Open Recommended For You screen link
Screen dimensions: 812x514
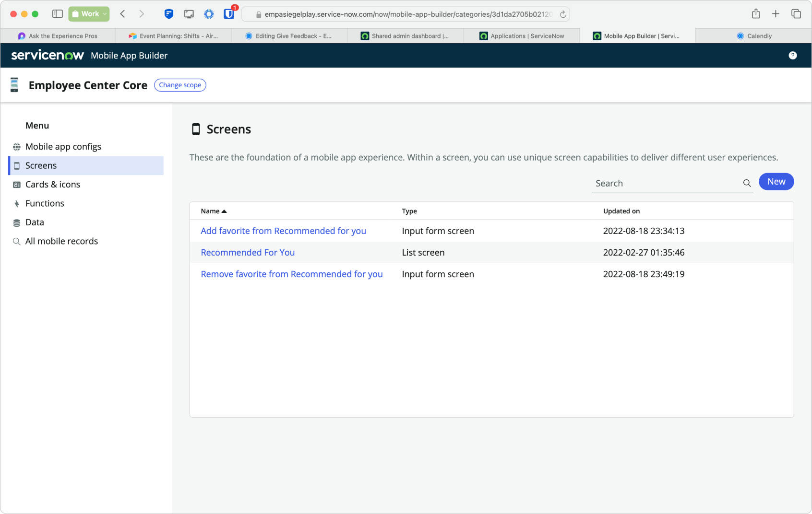[248, 253]
